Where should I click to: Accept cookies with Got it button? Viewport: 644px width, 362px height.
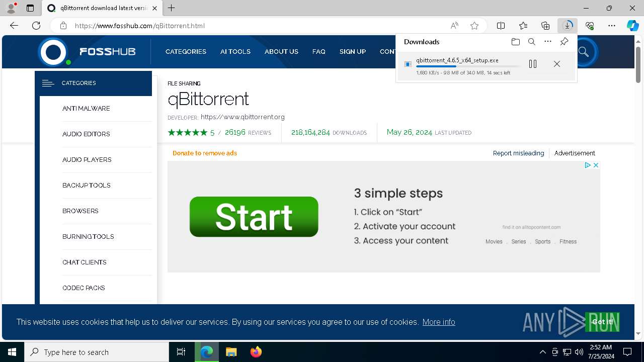(602, 322)
